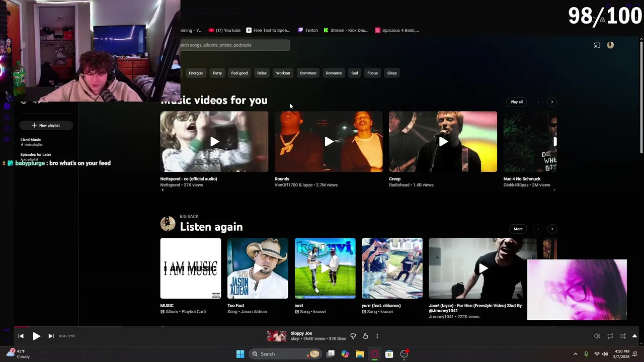Open the Windows Start menu
This screenshot has width=644, height=362.
pyautogui.click(x=240, y=354)
